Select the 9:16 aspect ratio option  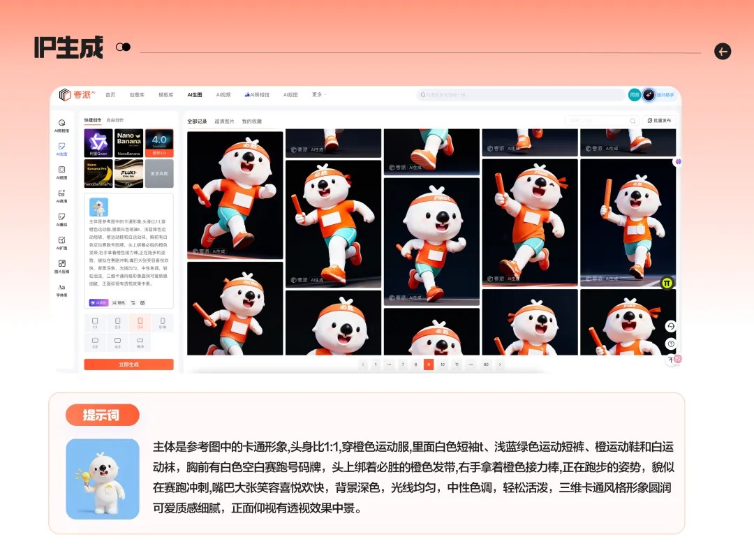[x=161, y=323]
